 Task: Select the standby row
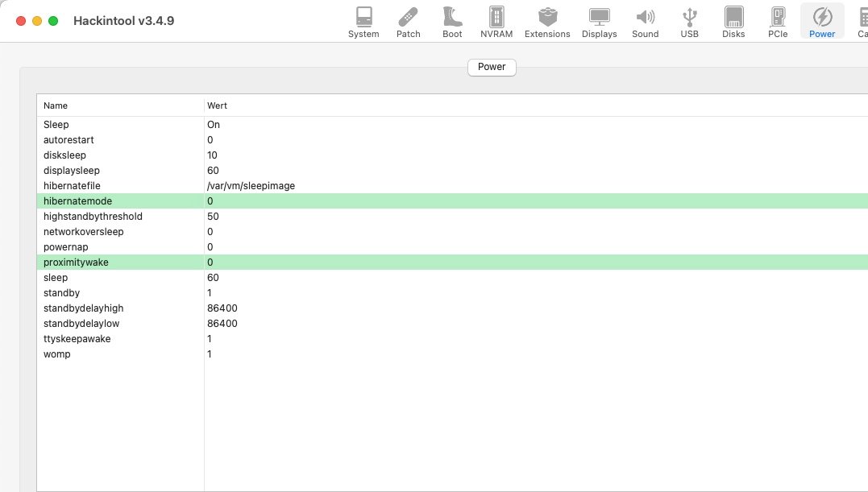452,293
